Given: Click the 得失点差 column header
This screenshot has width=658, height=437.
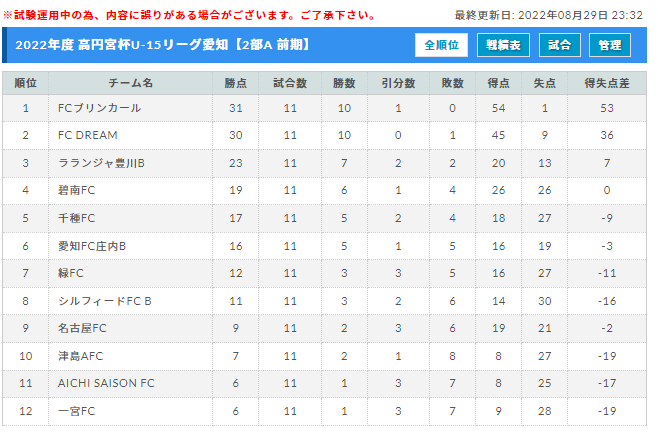Looking at the screenshot, I should pyautogui.click(x=607, y=83).
